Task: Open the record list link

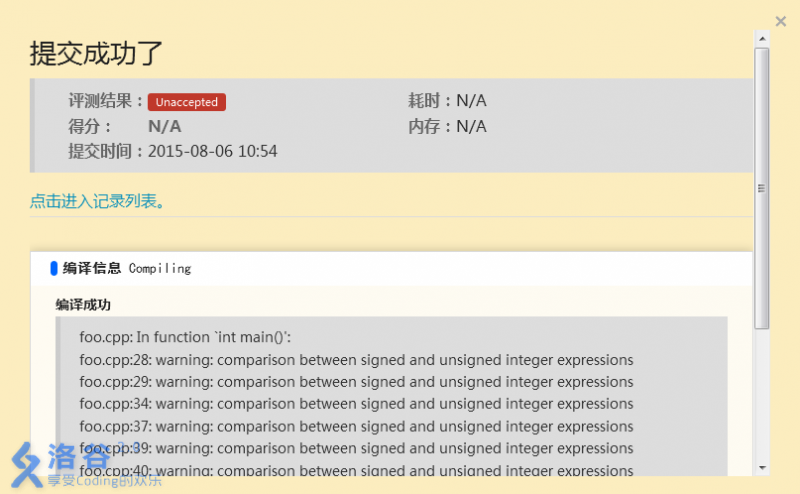Action: click(97, 201)
